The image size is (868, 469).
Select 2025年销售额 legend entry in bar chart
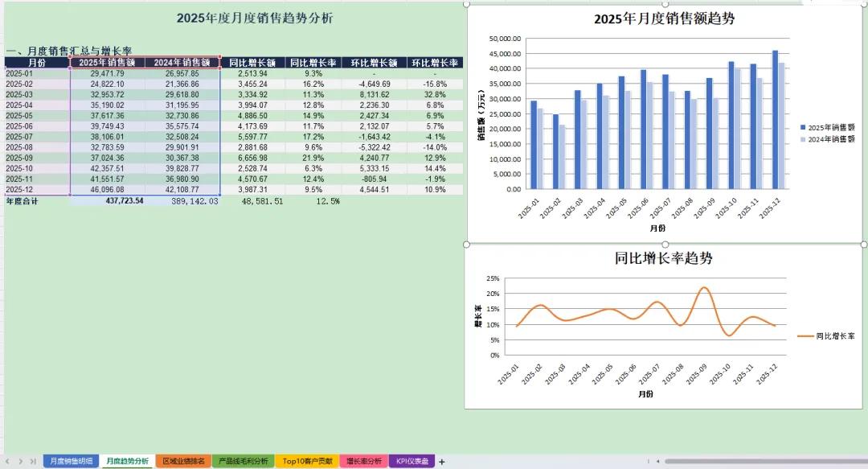(x=828, y=127)
